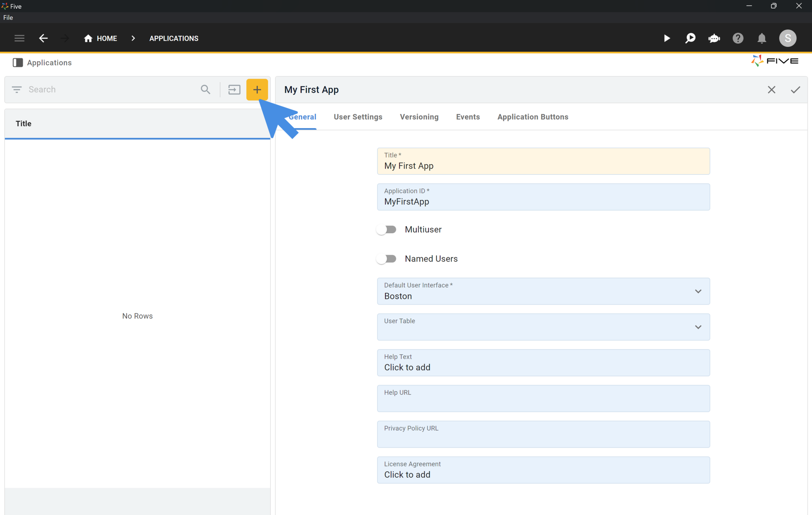Run the application with the play icon
Viewport: 812px width, 515px height.
point(666,38)
